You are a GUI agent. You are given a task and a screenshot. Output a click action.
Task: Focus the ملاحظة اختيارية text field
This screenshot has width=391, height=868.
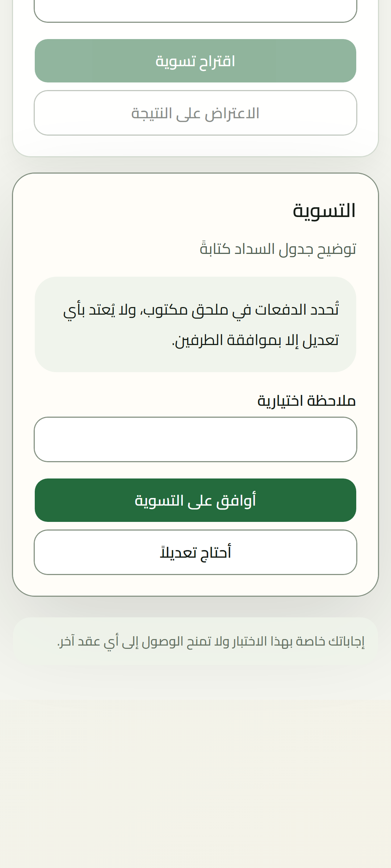(x=195, y=439)
